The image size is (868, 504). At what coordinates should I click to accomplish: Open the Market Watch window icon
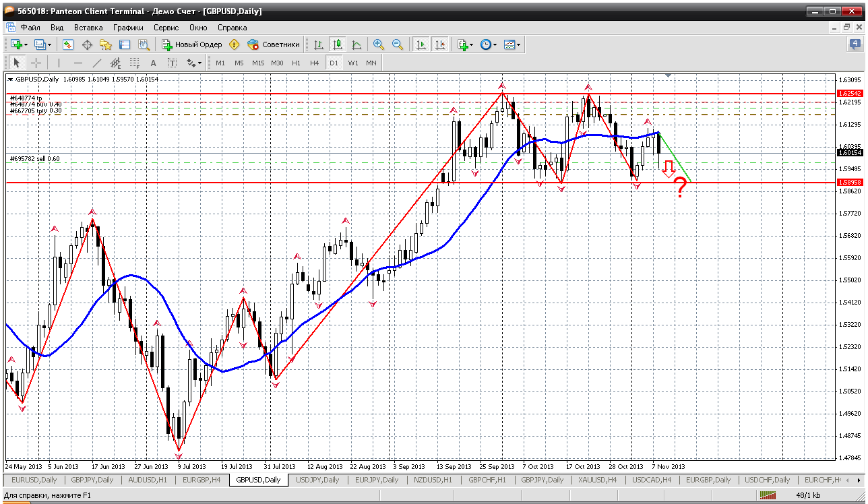[x=68, y=44]
